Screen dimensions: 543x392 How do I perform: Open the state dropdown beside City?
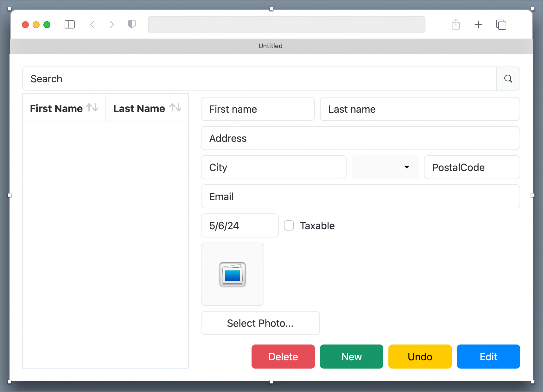[x=385, y=167]
